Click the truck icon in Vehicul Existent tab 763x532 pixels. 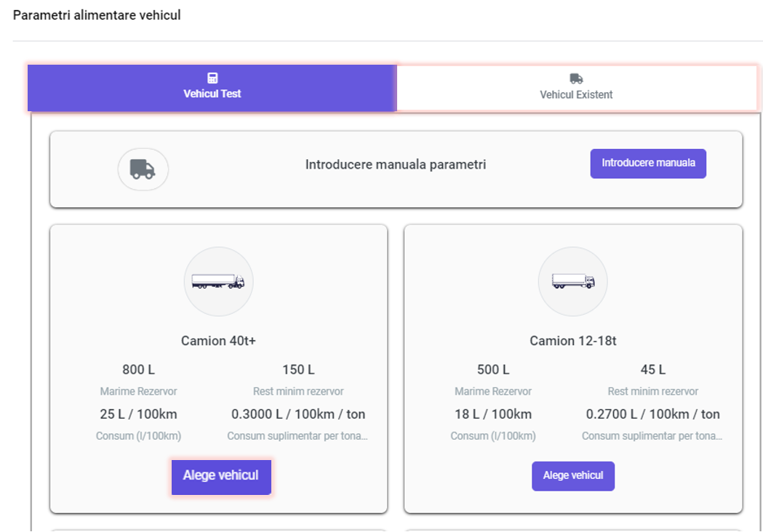tap(576, 78)
